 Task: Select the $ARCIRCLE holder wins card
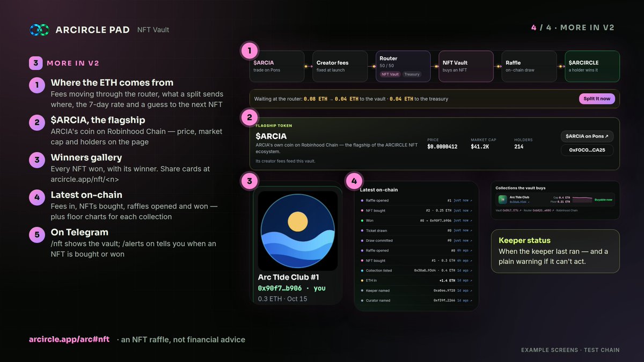[592, 66]
